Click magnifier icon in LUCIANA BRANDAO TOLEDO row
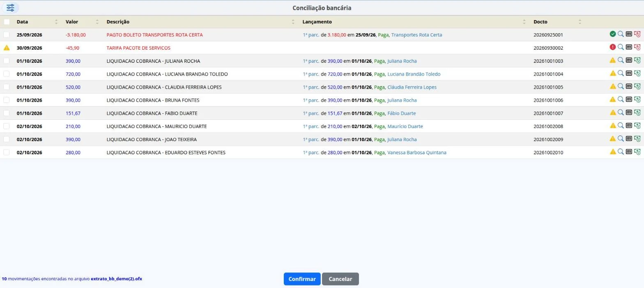 (621, 73)
